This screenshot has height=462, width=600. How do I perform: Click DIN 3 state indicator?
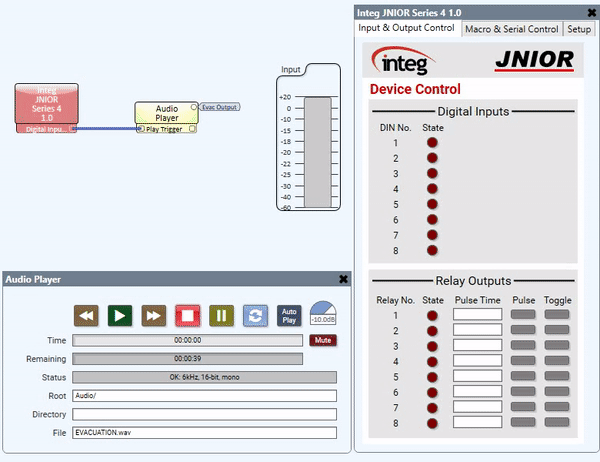[x=432, y=173]
